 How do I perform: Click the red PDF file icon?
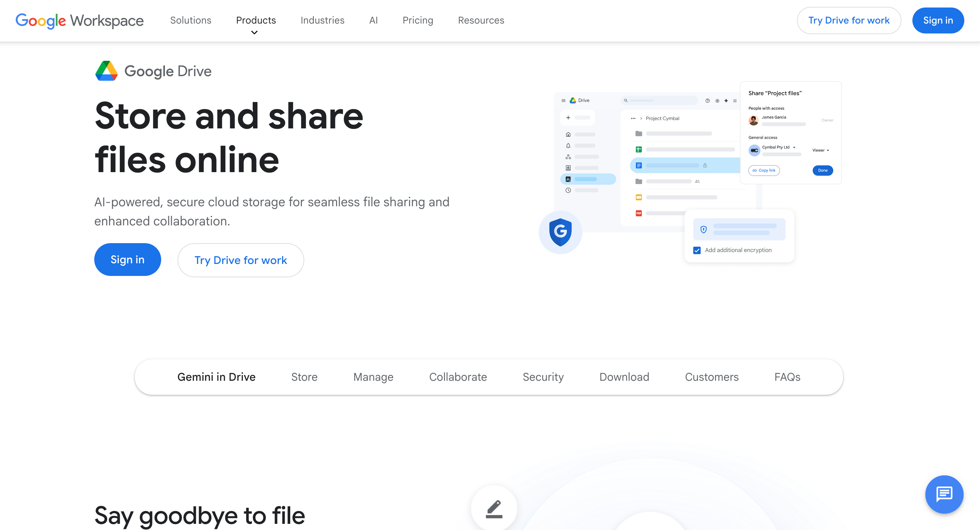coord(639,213)
